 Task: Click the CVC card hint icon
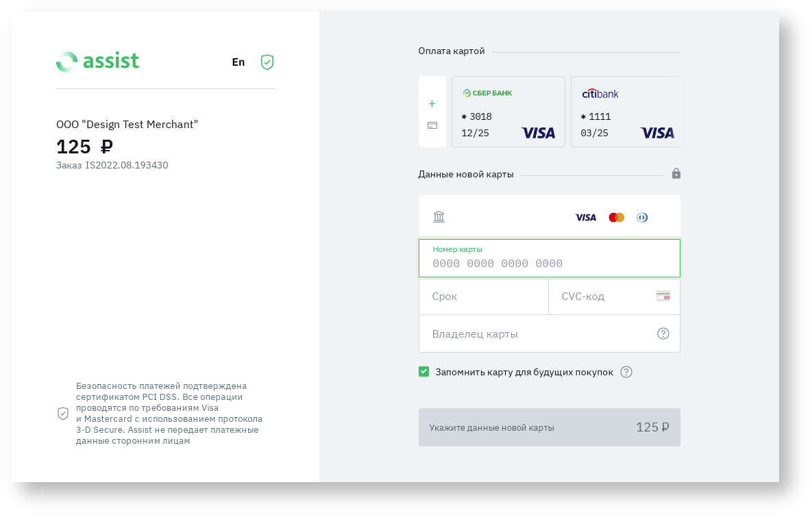663,297
